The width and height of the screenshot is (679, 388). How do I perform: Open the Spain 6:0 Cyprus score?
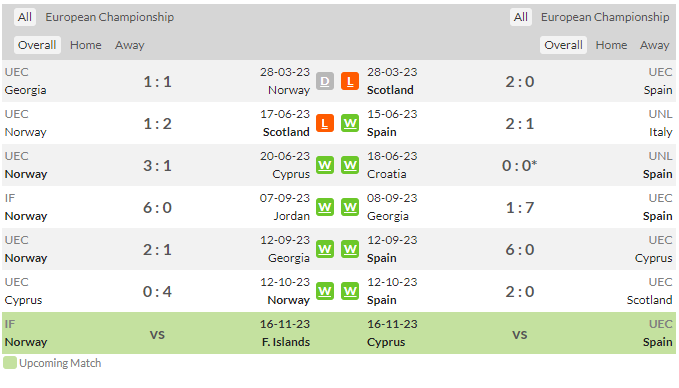point(520,250)
